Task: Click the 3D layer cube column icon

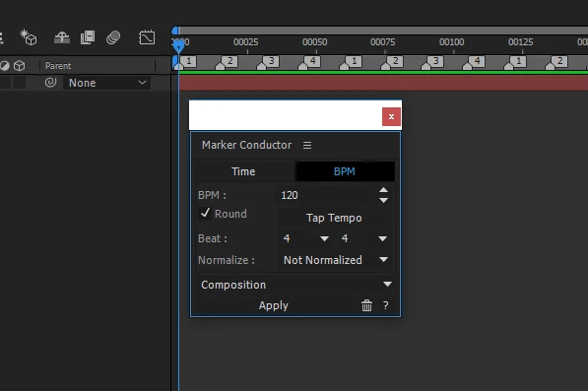Action: tap(20, 66)
